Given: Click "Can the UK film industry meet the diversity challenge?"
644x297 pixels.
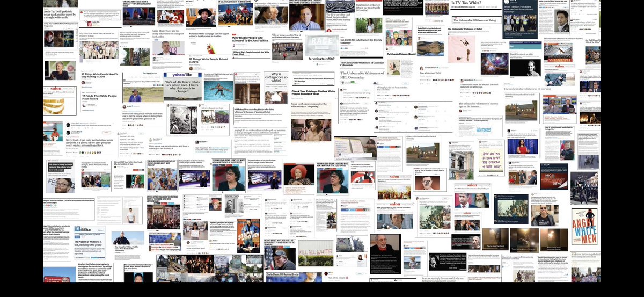Looking at the screenshot, I should pos(361,41).
